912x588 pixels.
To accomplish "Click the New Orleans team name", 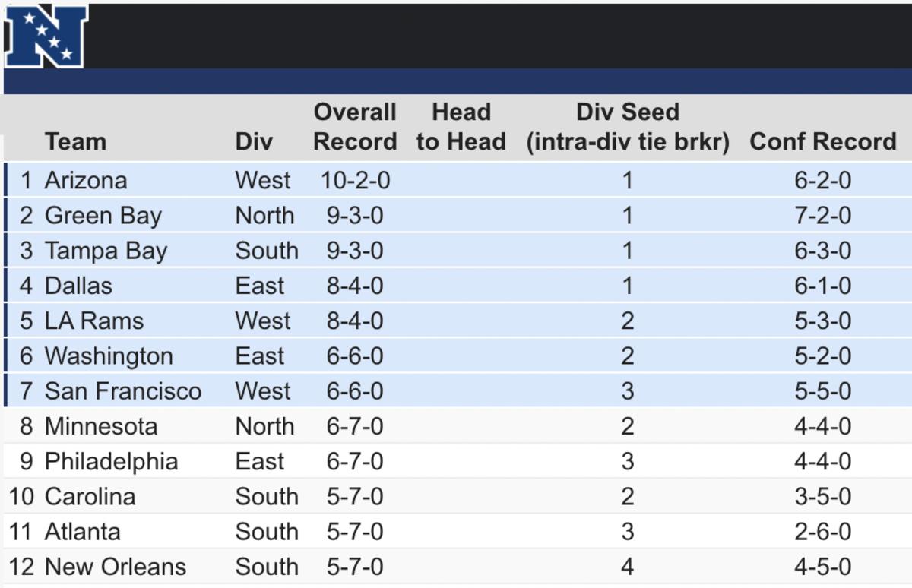I will pos(115,567).
